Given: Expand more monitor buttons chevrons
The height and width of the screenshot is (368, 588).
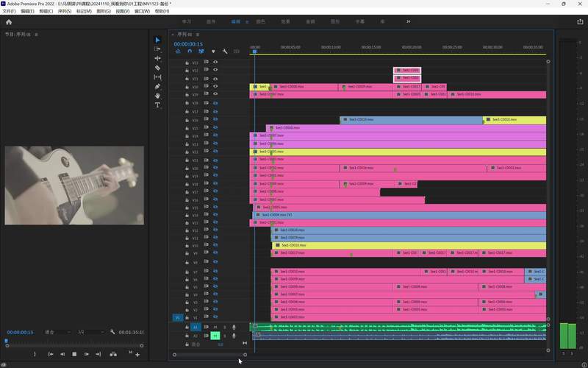Looking at the screenshot, I should pos(131,353).
